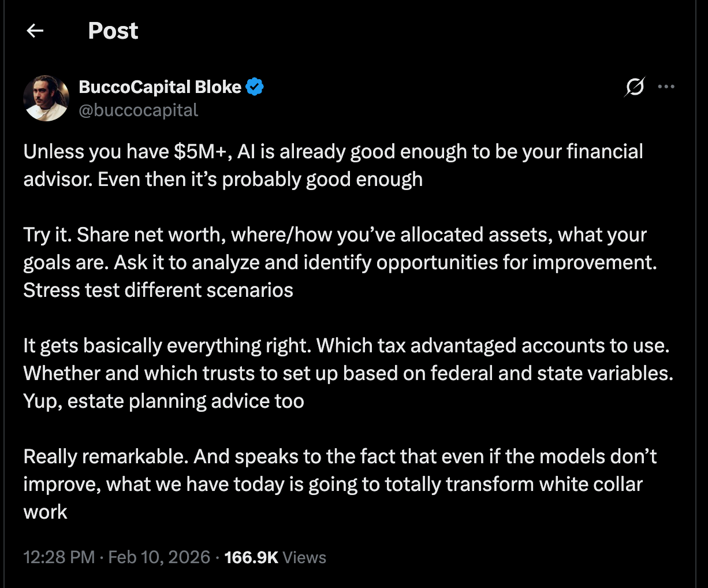Screen dimensions: 708x588
Task: Click the BuccoCapital Bloke display name
Action: click(x=160, y=87)
